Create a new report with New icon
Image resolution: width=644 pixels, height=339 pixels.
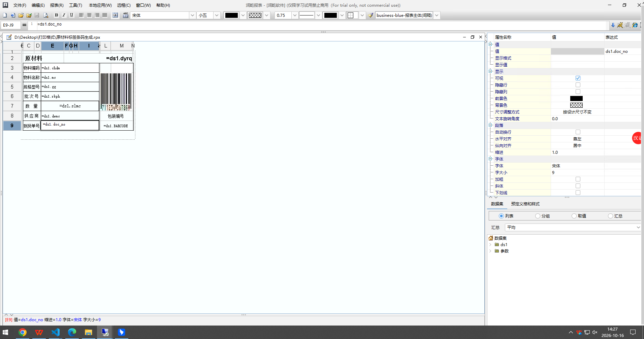coord(5,15)
